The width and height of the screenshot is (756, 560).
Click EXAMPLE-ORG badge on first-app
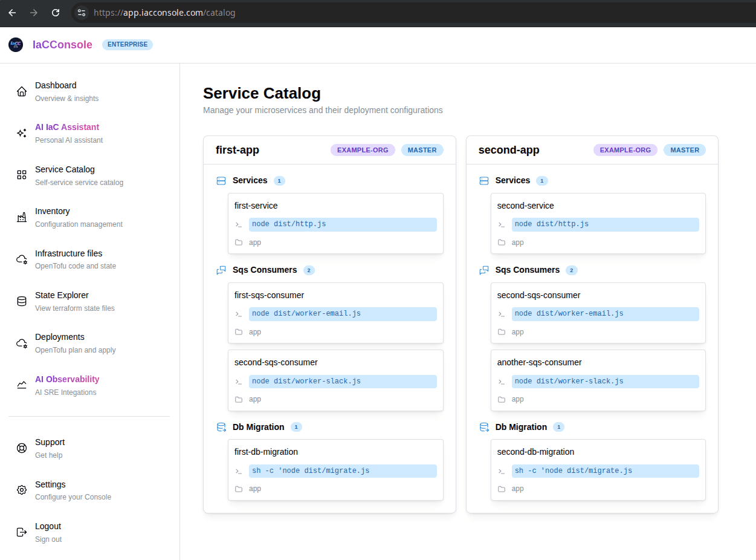(363, 150)
